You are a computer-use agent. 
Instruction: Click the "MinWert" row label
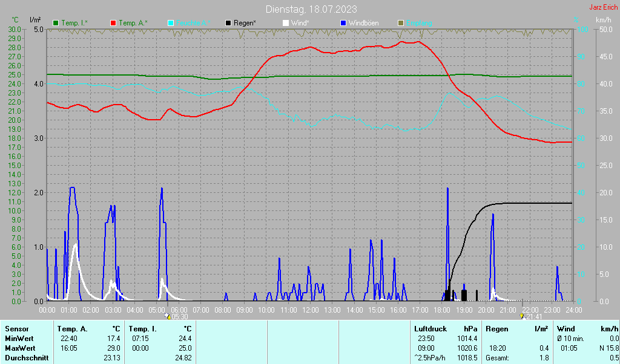coord(19,339)
